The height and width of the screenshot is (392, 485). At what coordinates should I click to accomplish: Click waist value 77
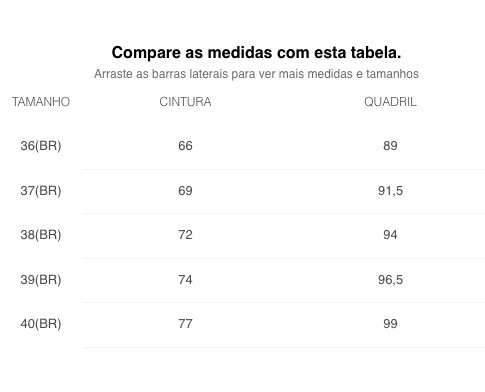pos(185,324)
